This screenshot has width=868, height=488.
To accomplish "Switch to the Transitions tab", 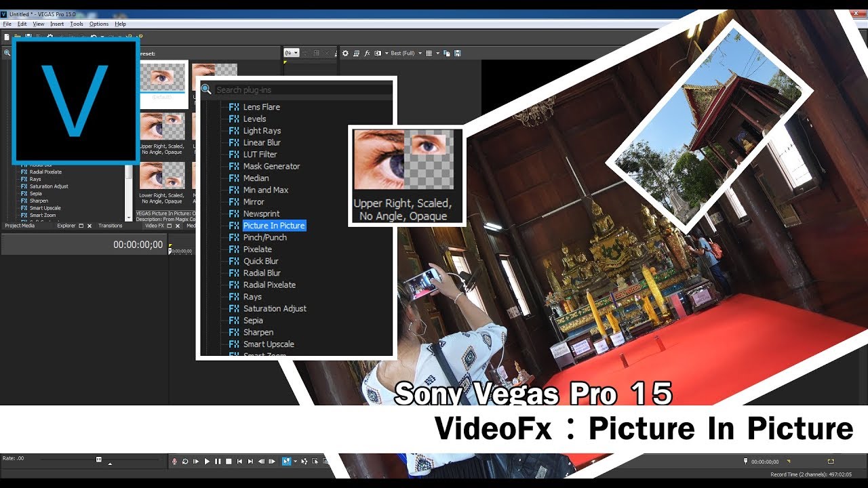I will (x=111, y=226).
